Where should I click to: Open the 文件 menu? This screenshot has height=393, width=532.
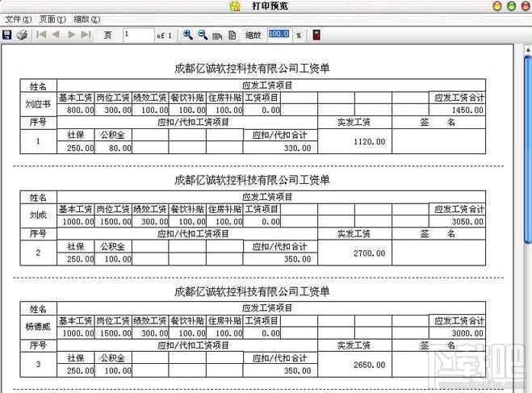click(x=19, y=19)
